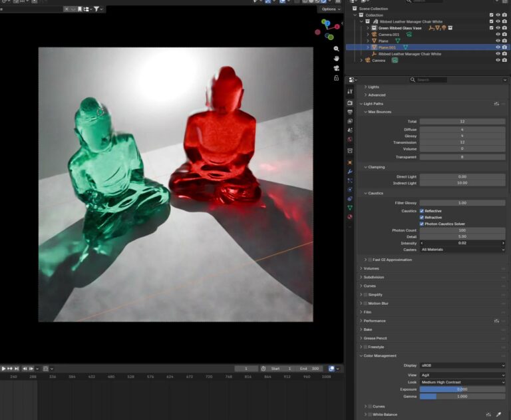Open the Object Constraints properties tab
Viewport: 511px width, 420px height.
coord(350,198)
